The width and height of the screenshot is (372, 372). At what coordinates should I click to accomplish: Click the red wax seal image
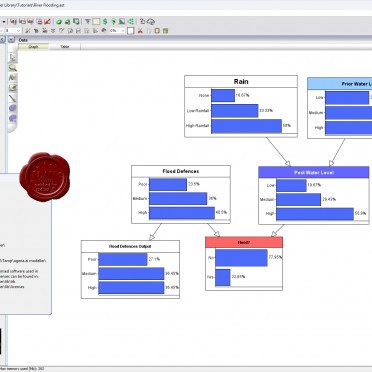tap(45, 177)
